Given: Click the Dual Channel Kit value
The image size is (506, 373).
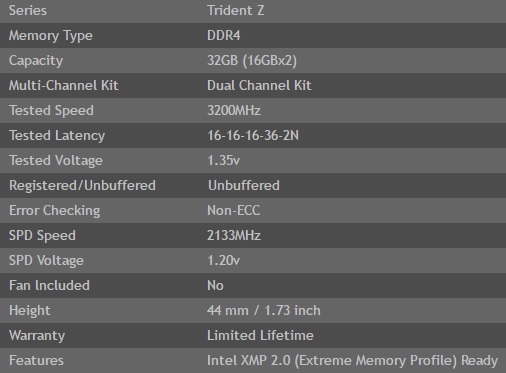Looking at the screenshot, I should tap(259, 86).
